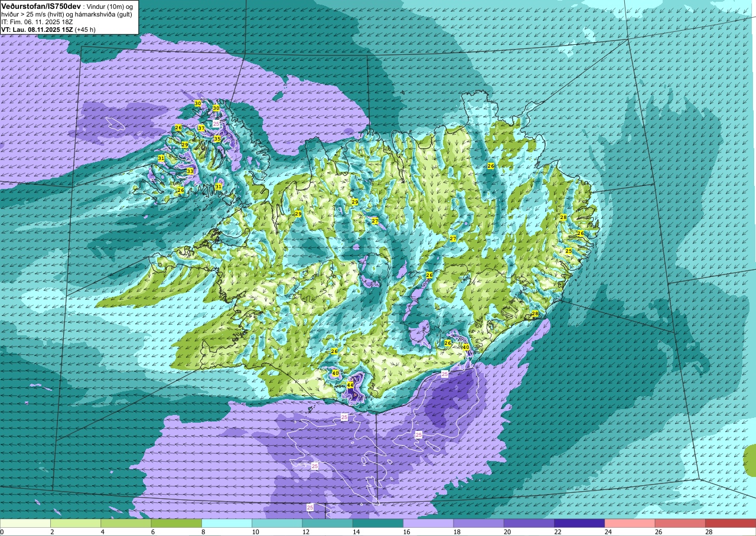Click the 24–26 m/s light pink legend swatch

tap(630, 524)
